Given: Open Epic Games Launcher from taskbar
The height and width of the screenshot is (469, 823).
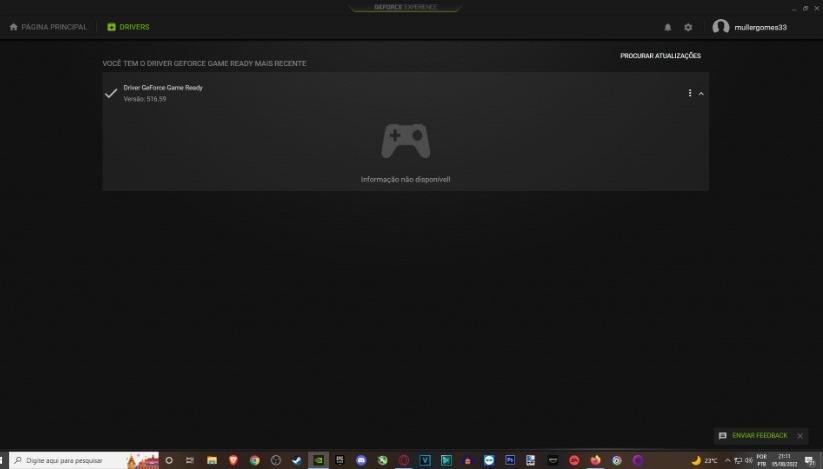Looking at the screenshot, I should [340, 460].
